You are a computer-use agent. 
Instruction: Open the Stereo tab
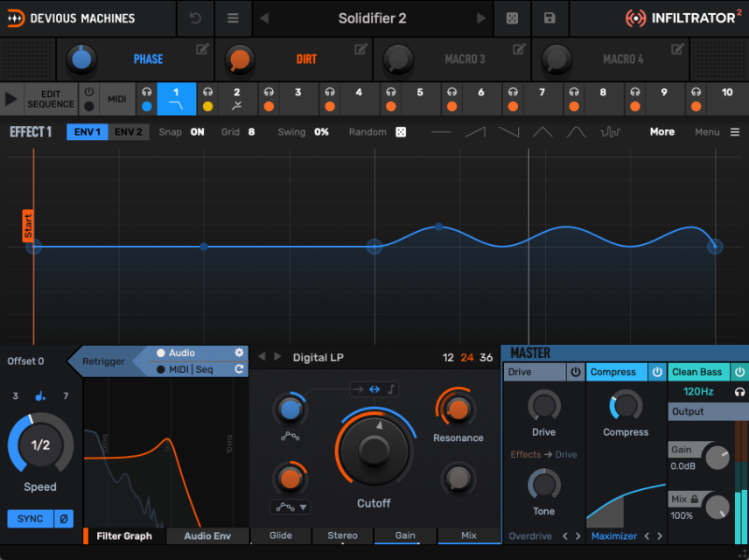tap(342, 535)
